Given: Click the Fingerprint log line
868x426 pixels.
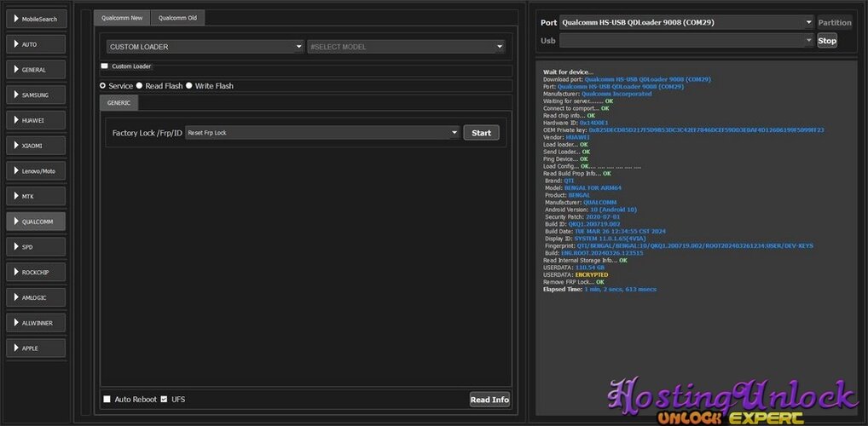Looking at the screenshot, I should click(x=679, y=245).
